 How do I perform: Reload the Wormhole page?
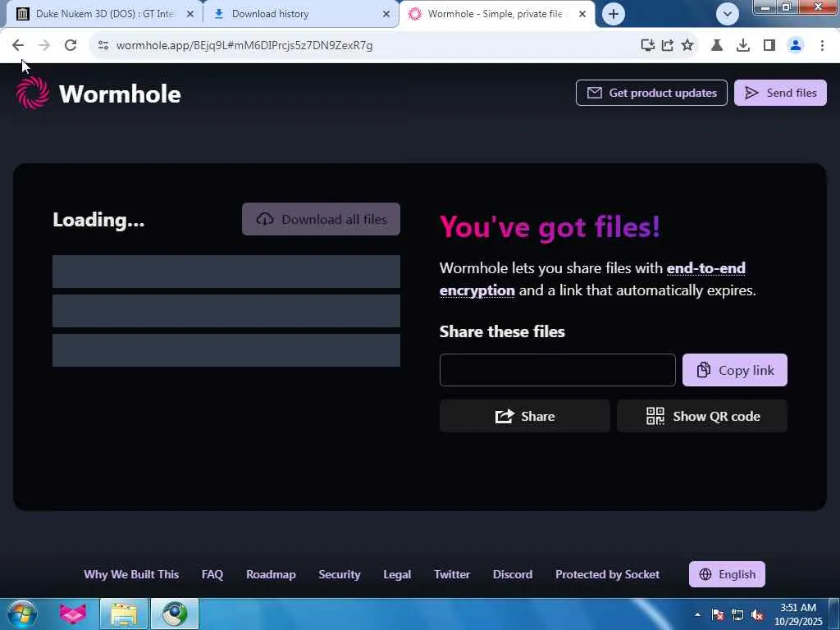click(71, 46)
